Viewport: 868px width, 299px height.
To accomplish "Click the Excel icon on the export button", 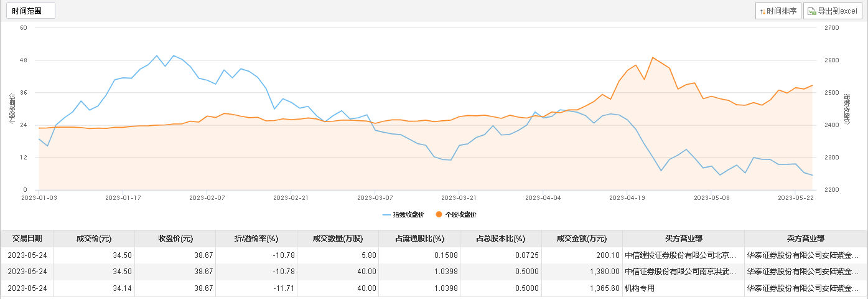I will (x=812, y=11).
